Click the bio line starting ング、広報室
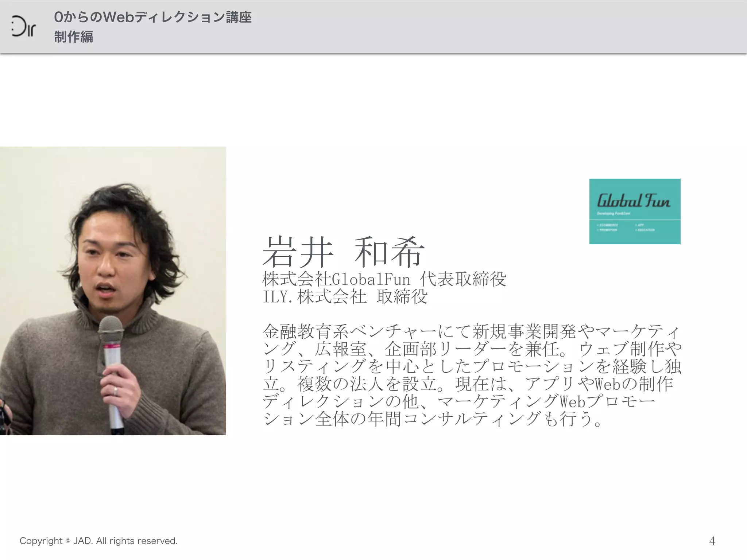This screenshot has height=560, width=747. pyautogui.click(x=472, y=349)
